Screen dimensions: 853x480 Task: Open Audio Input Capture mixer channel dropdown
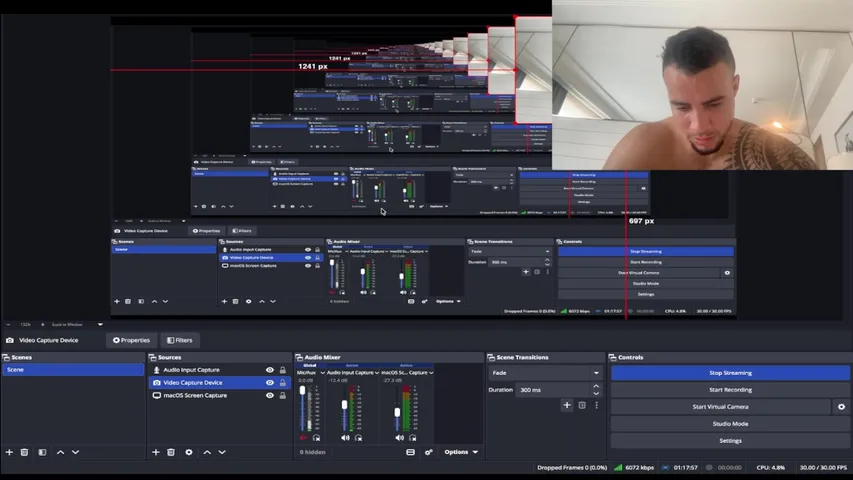pyautogui.click(x=376, y=373)
